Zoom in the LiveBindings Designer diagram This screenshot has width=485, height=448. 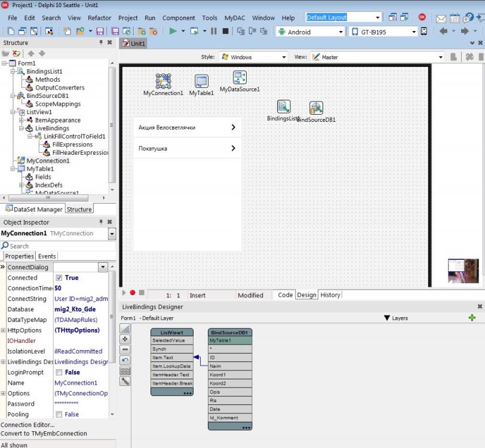(x=125, y=339)
